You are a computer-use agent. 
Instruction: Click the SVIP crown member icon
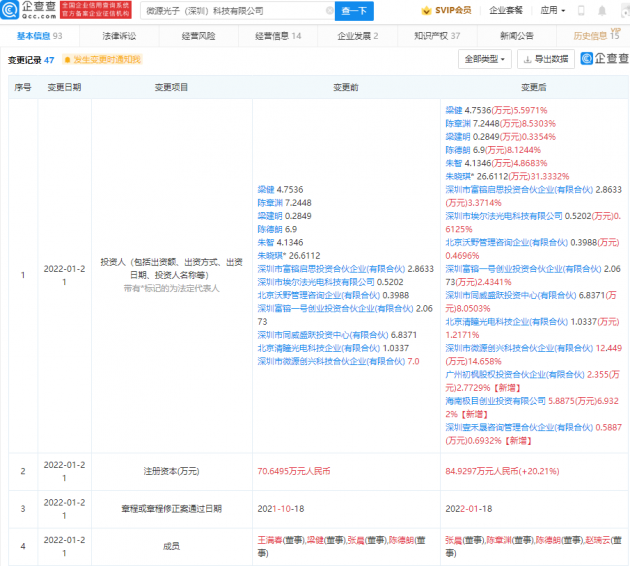(426, 11)
